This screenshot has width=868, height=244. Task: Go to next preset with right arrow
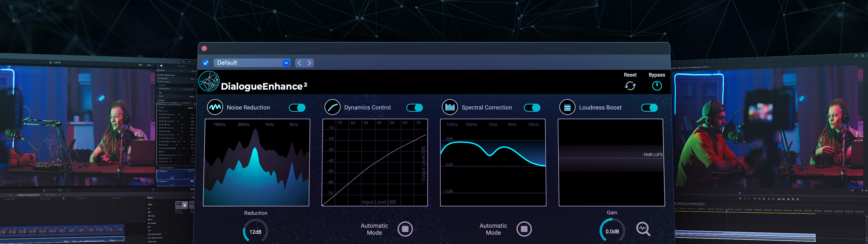coord(309,63)
